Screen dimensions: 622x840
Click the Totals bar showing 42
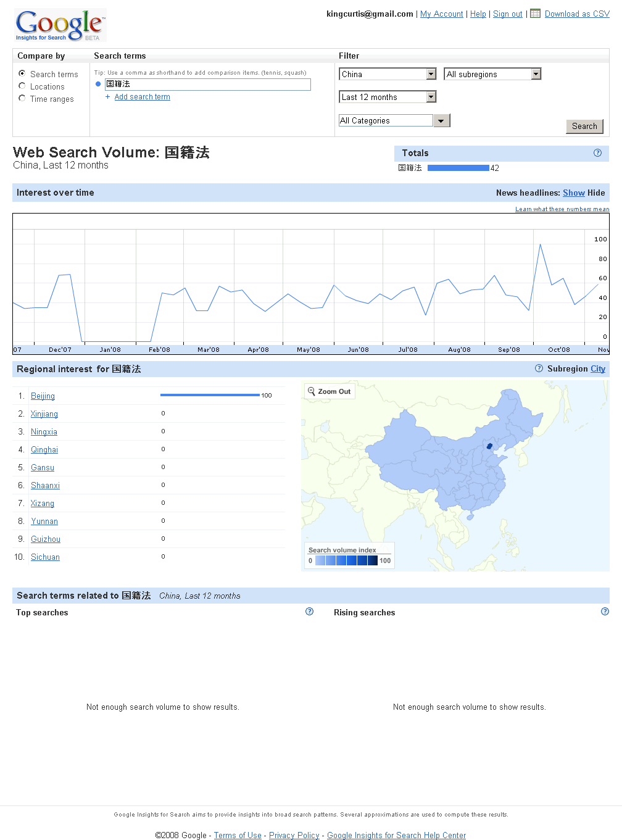[x=458, y=168]
